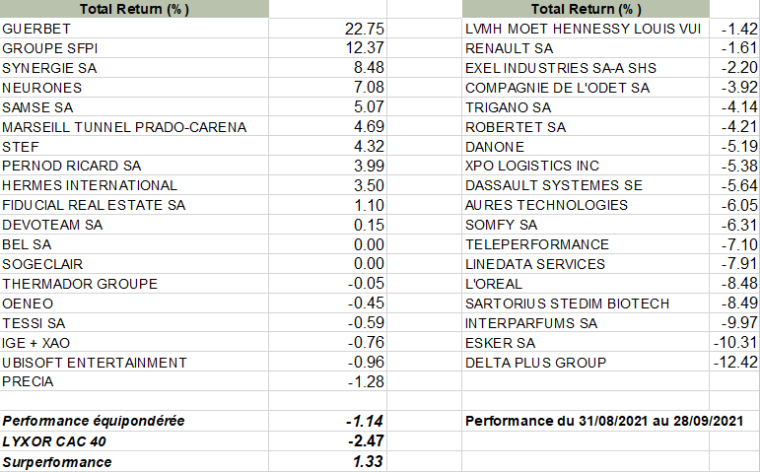The height and width of the screenshot is (472, 760).
Task: Select the -0.05 value cell
Action: pos(328,284)
